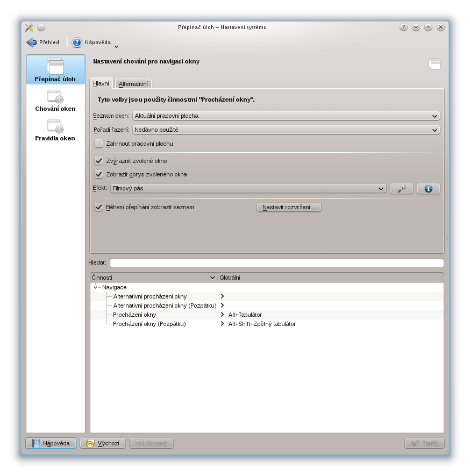Image resolution: width=470 pixels, height=476 pixels.
Task: Select Alternativní procházení okny row
Action: [x=267, y=296]
